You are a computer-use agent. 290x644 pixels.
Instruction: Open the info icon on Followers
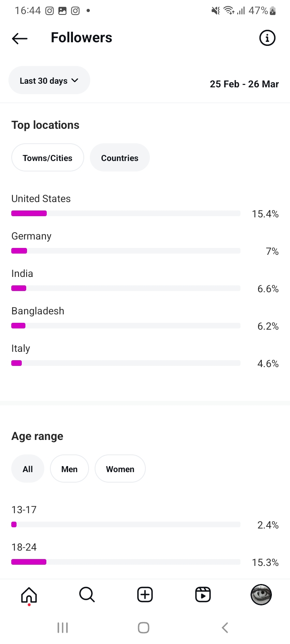tap(267, 38)
